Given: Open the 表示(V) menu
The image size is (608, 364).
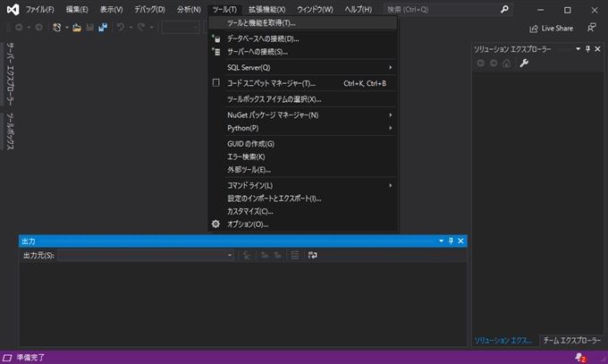Looking at the screenshot, I should [111, 9].
